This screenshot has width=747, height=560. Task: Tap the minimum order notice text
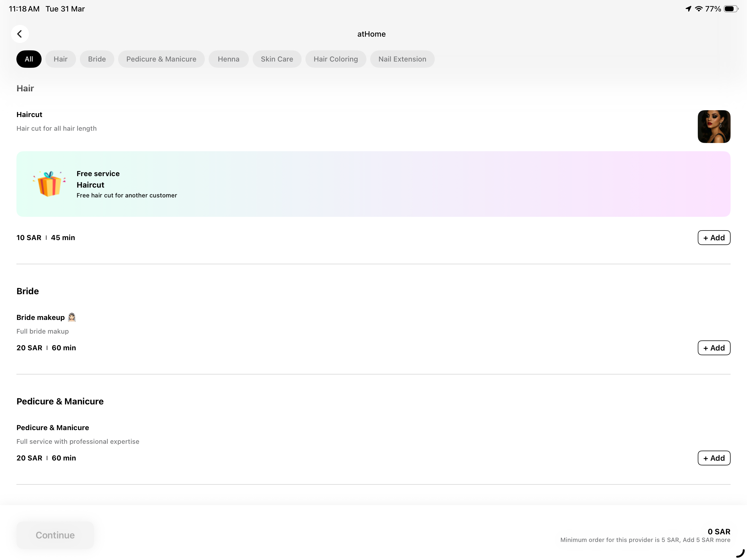(645, 540)
